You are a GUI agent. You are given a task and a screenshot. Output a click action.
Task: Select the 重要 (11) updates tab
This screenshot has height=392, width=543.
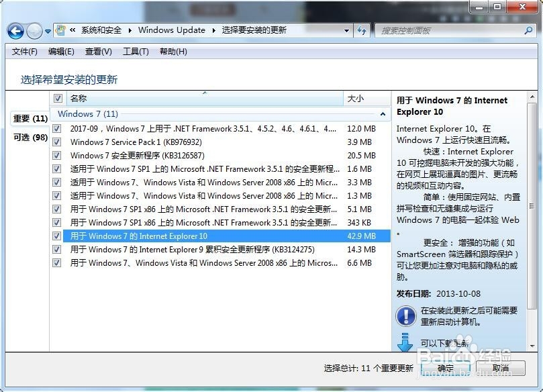coord(30,119)
